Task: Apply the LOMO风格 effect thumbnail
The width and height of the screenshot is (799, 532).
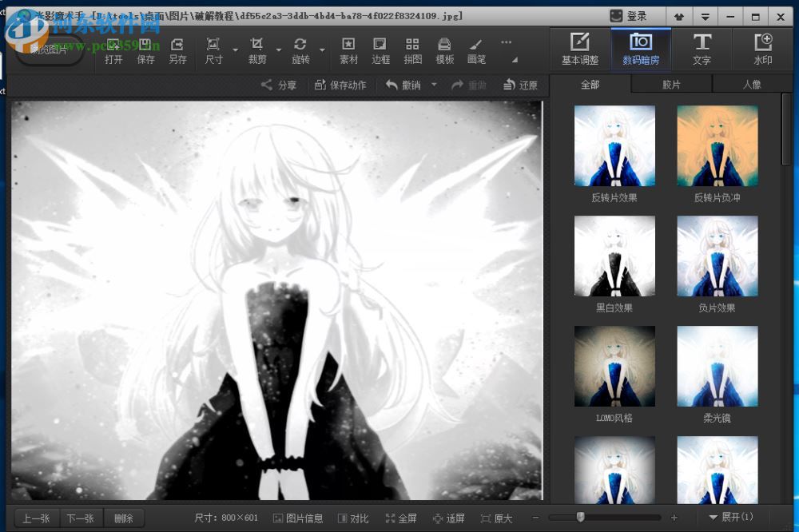Action: (x=614, y=366)
